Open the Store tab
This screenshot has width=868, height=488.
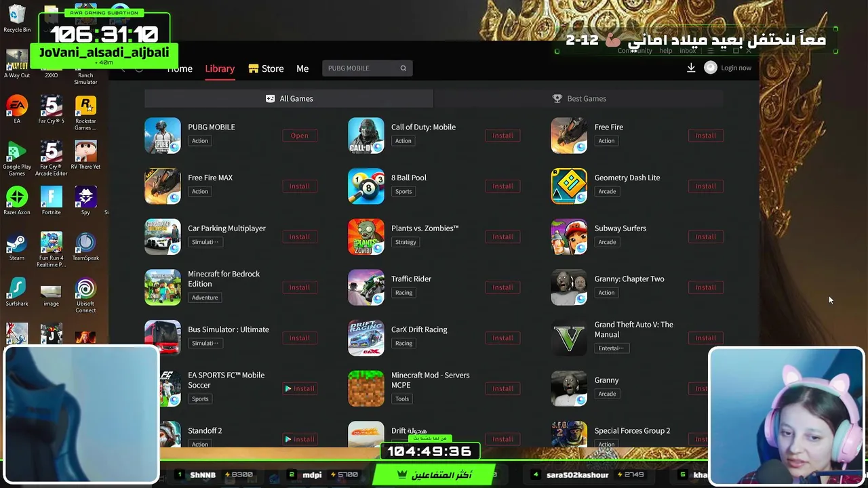click(x=266, y=68)
